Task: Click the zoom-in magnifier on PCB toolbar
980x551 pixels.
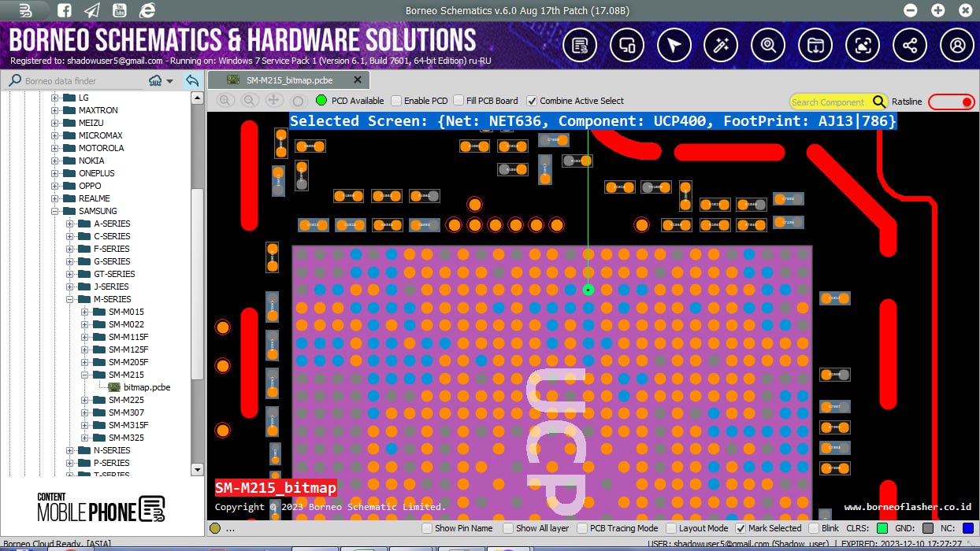Action: click(x=225, y=101)
